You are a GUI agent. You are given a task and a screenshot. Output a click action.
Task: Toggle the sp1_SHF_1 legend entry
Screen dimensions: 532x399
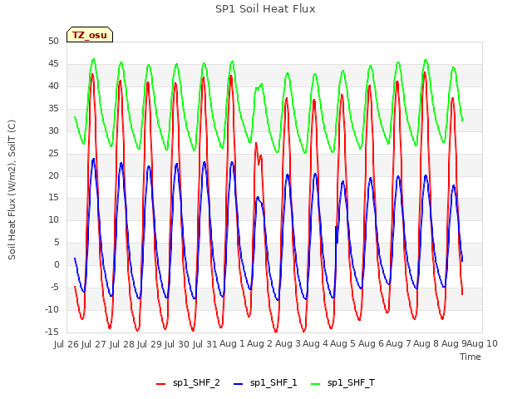click(265, 383)
